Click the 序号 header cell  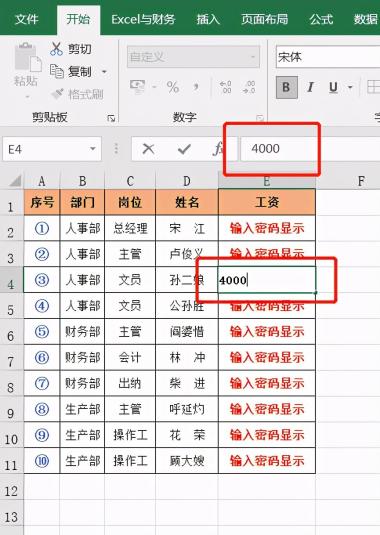[42, 202]
